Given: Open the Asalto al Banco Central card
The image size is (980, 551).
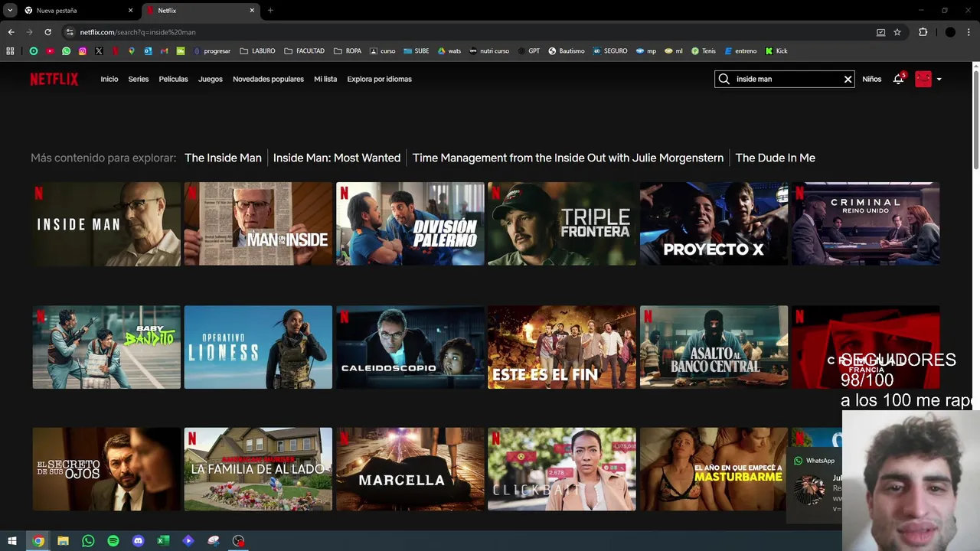Looking at the screenshot, I should 714,347.
